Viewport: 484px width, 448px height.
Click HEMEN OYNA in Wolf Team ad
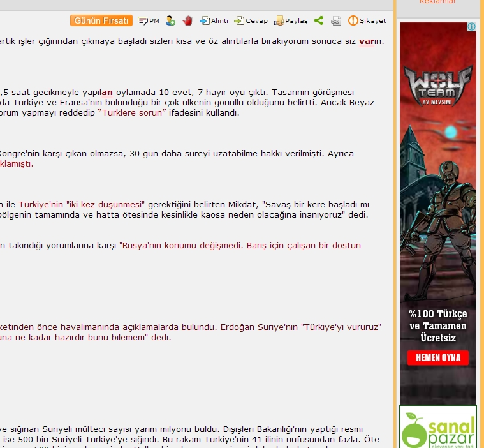(x=438, y=358)
